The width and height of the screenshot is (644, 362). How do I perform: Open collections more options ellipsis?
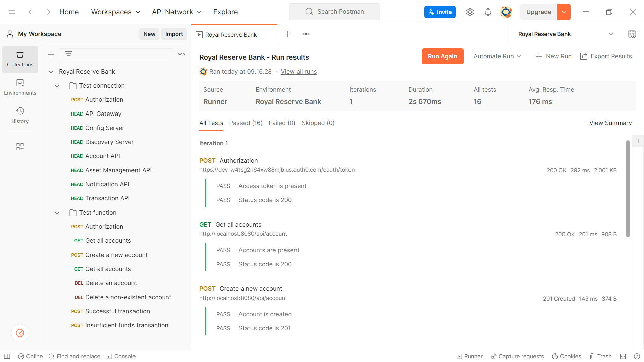pos(181,54)
